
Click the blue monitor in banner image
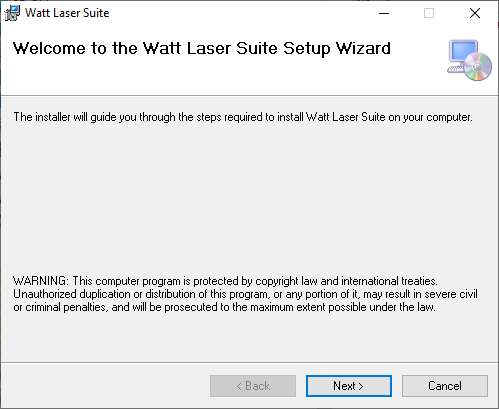coord(463,51)
